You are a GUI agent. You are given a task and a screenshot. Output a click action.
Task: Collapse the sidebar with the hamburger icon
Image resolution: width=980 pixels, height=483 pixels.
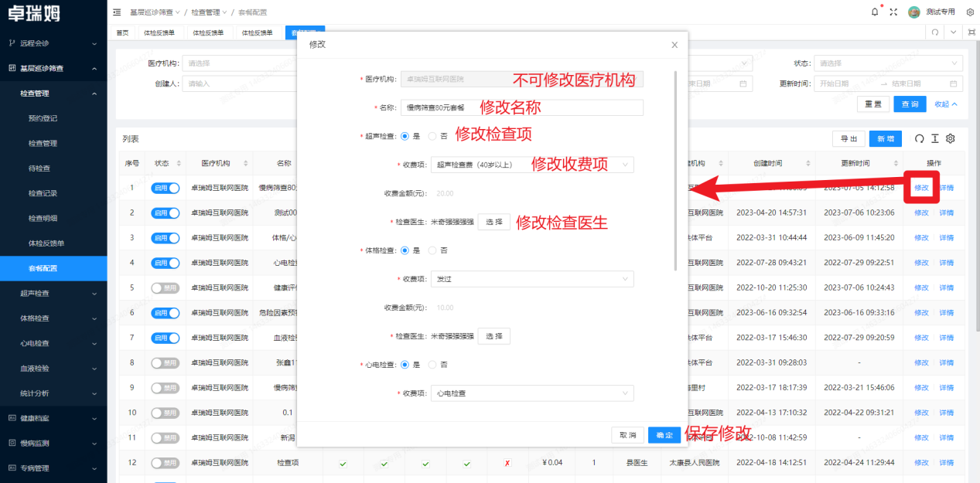pos(117,12)
